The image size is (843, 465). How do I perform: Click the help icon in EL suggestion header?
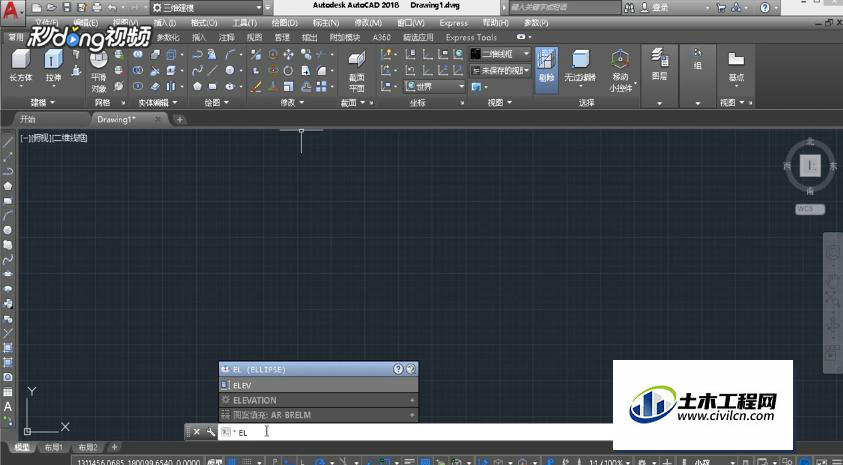(398, 369)
